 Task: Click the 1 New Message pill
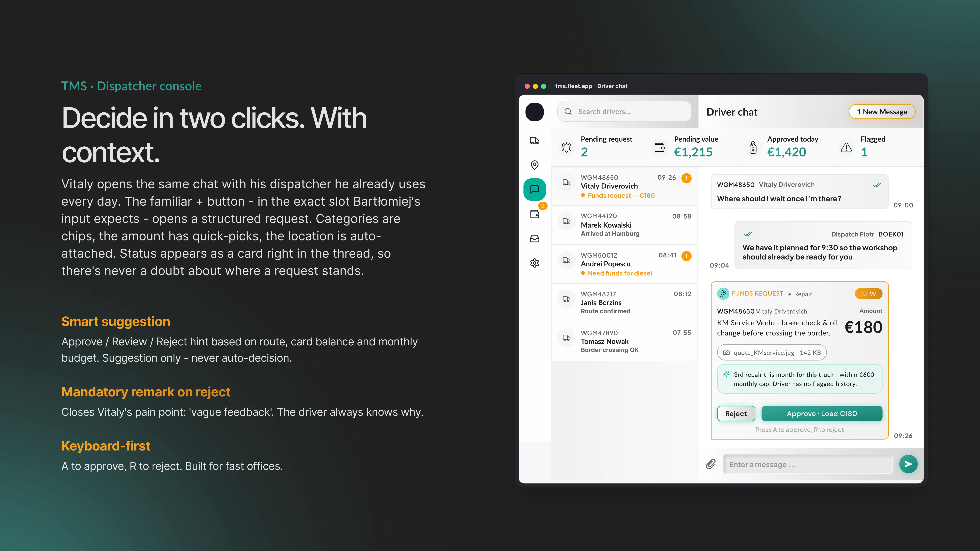[x=882, y=112]
